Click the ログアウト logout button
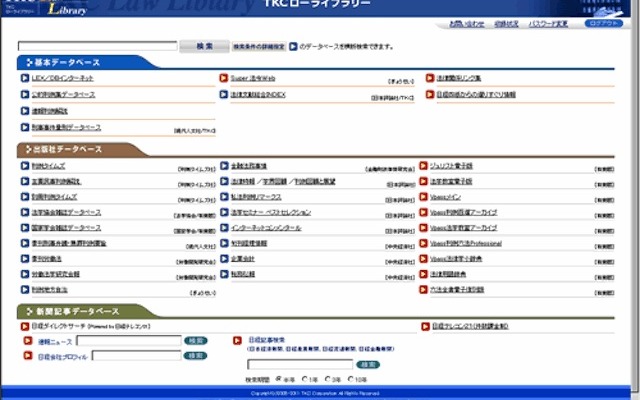Screen dimensions: 640x400 604,24
